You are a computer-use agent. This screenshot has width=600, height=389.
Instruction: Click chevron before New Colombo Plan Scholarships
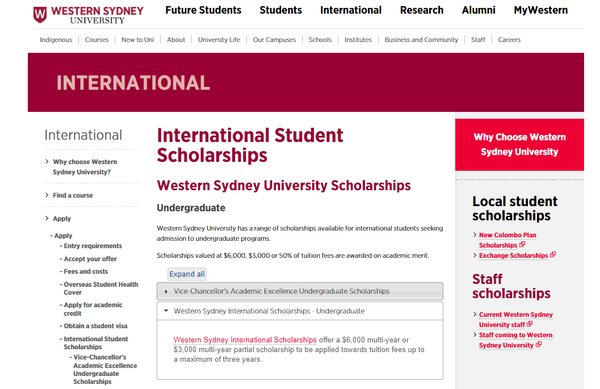[x=475, y=234]
